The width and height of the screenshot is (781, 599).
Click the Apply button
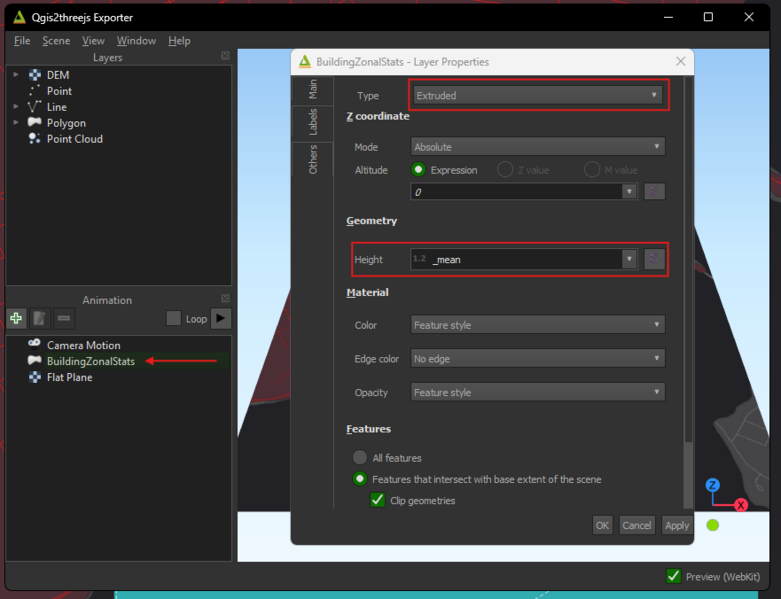pyautogui.click(x=677, y=525)
